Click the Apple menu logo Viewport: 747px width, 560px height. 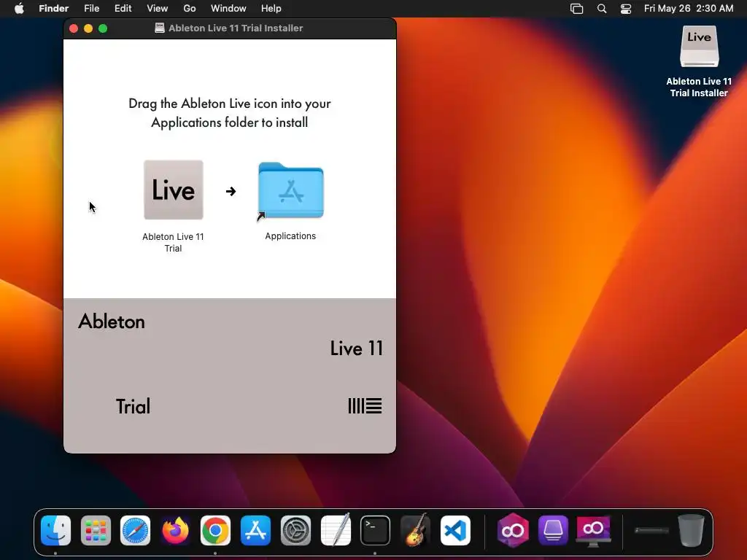click(x=19, y=8)
